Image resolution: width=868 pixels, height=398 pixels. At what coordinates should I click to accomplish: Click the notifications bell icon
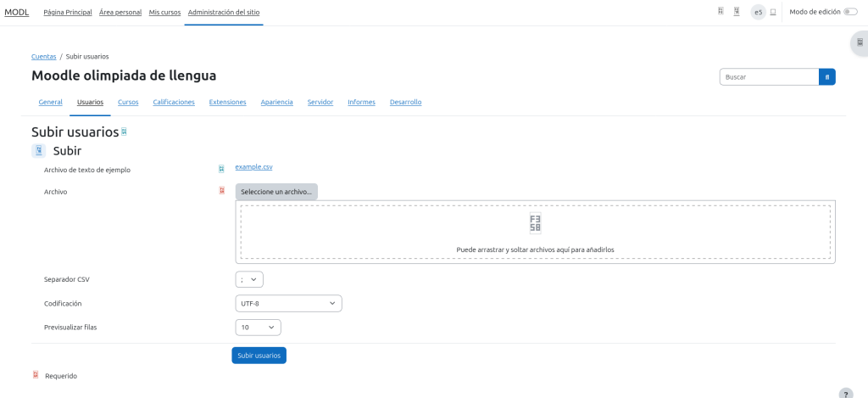(721, 12)
